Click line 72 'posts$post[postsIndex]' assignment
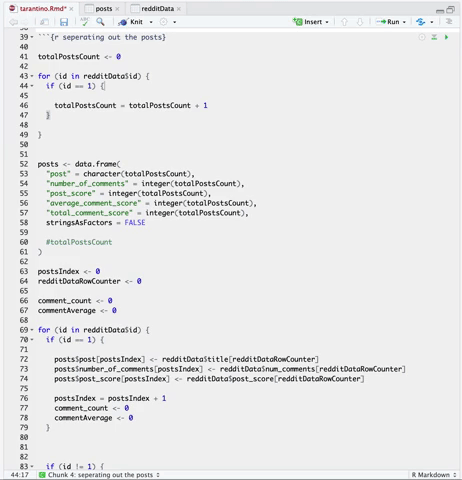462x480 pixels. pyautogui.click(x=186, y=359)
